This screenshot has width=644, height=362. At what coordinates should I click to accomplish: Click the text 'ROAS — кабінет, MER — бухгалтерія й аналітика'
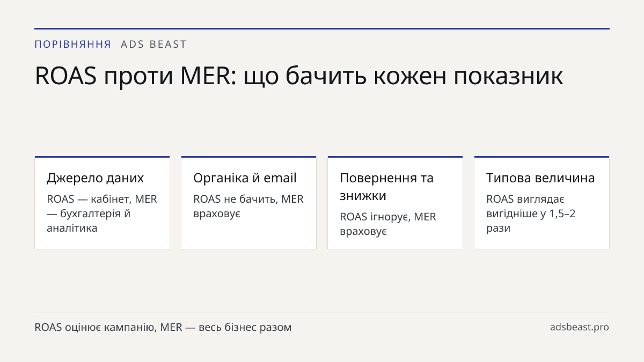coord(102,213)
